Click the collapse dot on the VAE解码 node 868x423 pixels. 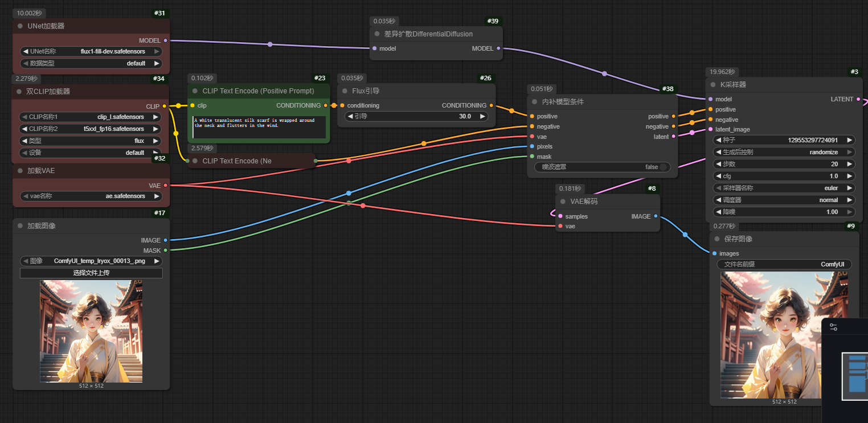click(563, 202)
